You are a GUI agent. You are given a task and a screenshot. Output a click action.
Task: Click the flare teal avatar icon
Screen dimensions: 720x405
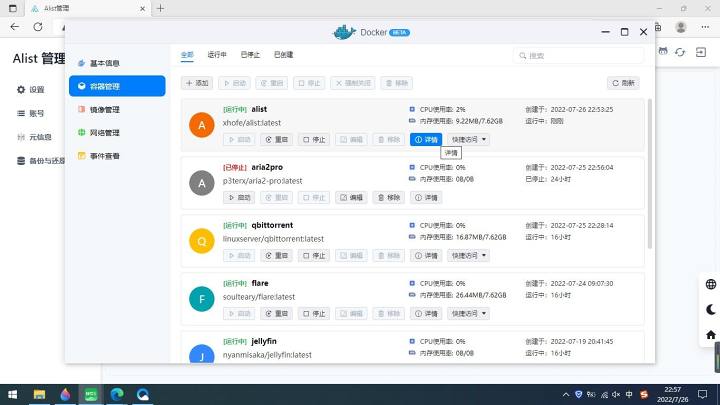[202, 299]
